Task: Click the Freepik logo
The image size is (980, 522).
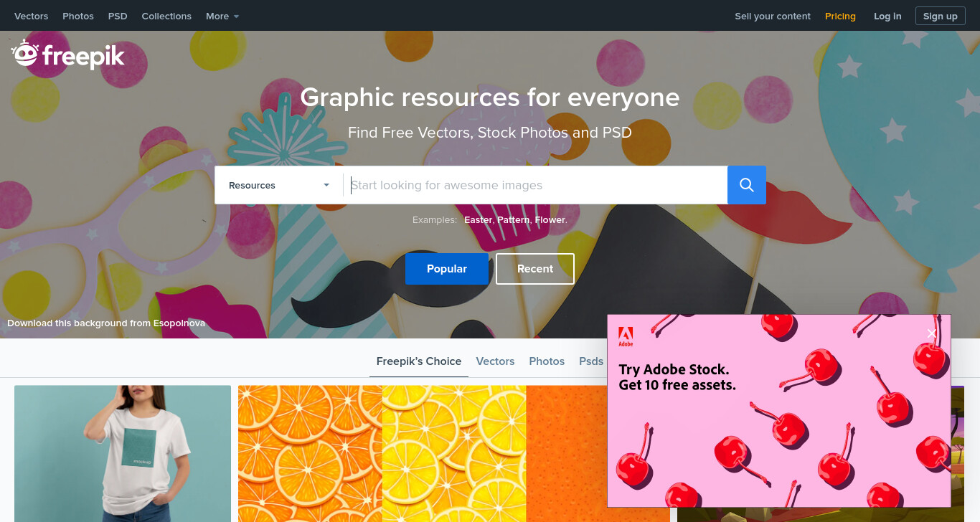Action: click(68, 55)
